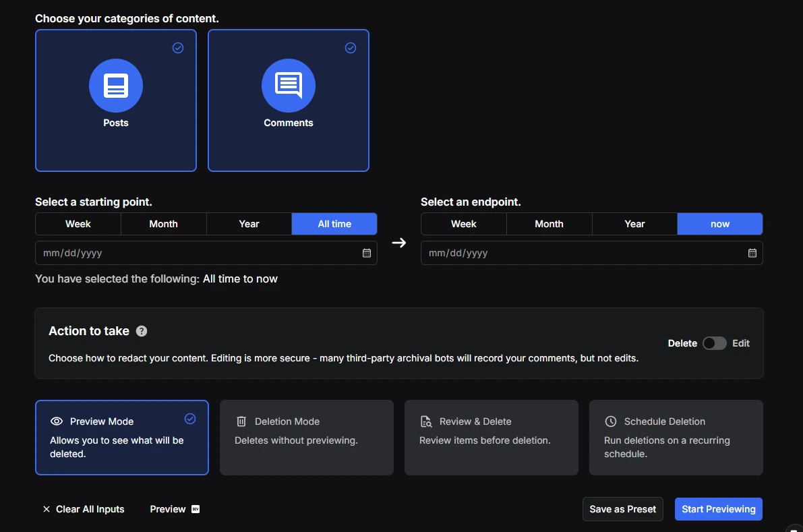Screen dimensions: 803x532
Task: Click the Deletion Mode trash icon
Action: coord(241,421)
